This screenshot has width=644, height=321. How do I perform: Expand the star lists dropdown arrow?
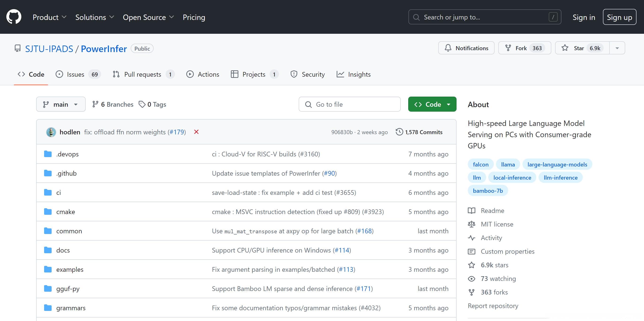(x=617, y=48)
